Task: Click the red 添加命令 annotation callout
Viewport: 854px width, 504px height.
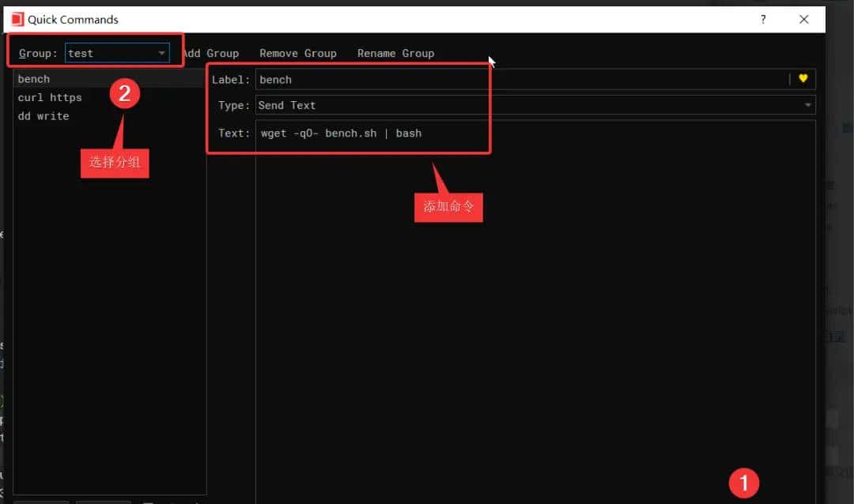Action: coord(448,207)
